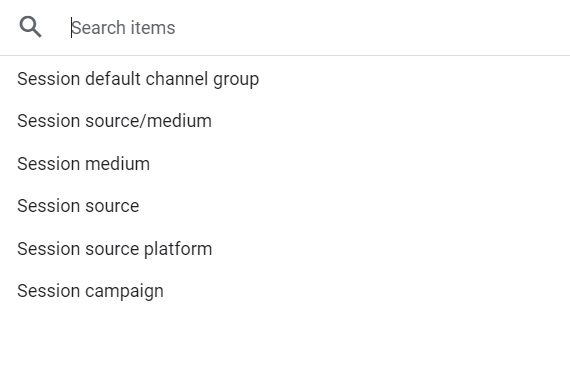
Task: Choose Session source platform
Action: tap(285, 249)
